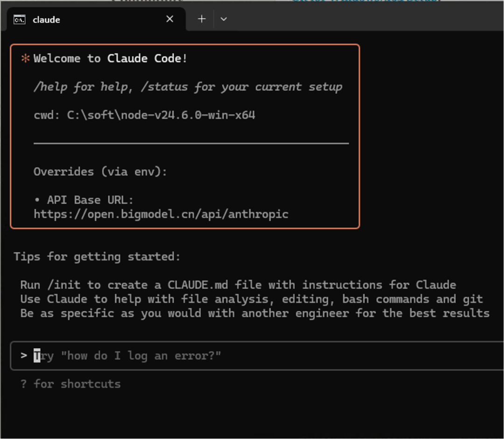Select the claude tab title
The width and height of the screenshot is (504, 439).
click(x=46, y=20)
